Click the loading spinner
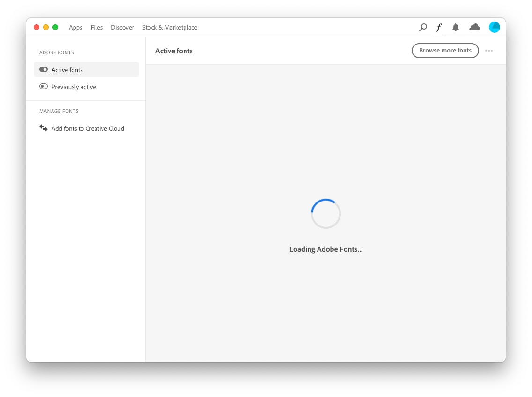Viewport: 532px width, 397px height. (326, 214)
